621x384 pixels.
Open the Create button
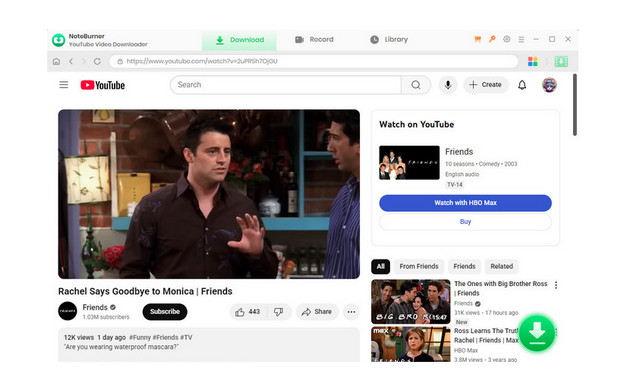pos(486,85)
